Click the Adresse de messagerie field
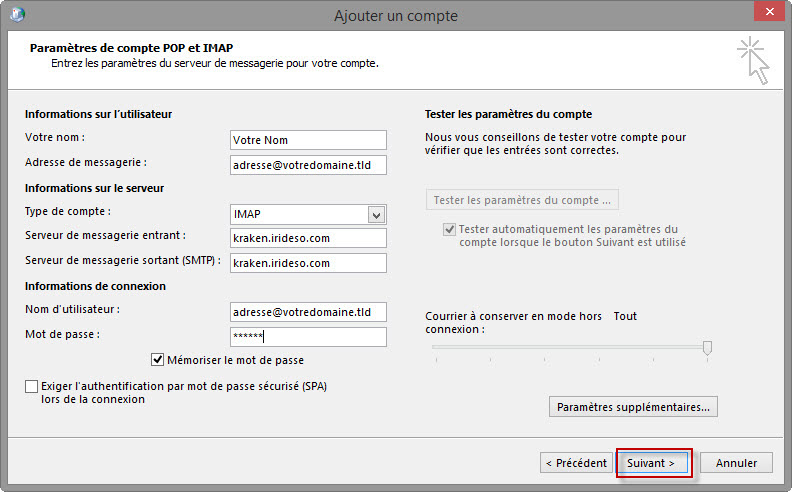The image size is (792, 492). pos(307,163)
